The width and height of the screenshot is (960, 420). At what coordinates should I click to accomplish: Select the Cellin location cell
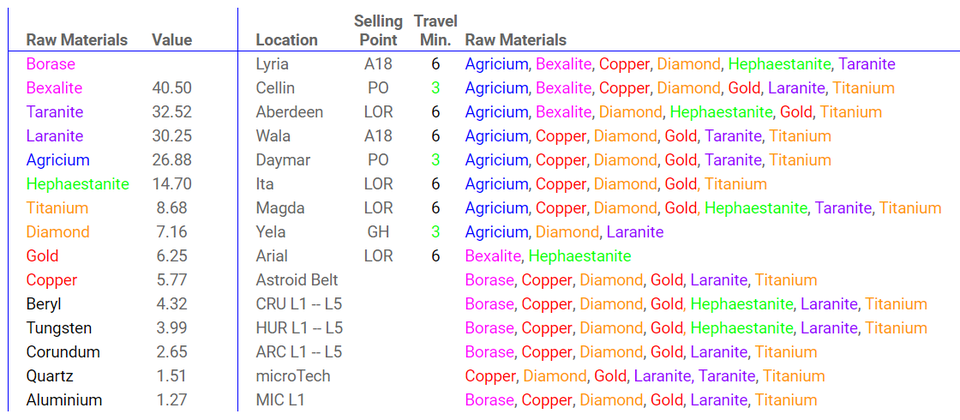pos(275,88)
